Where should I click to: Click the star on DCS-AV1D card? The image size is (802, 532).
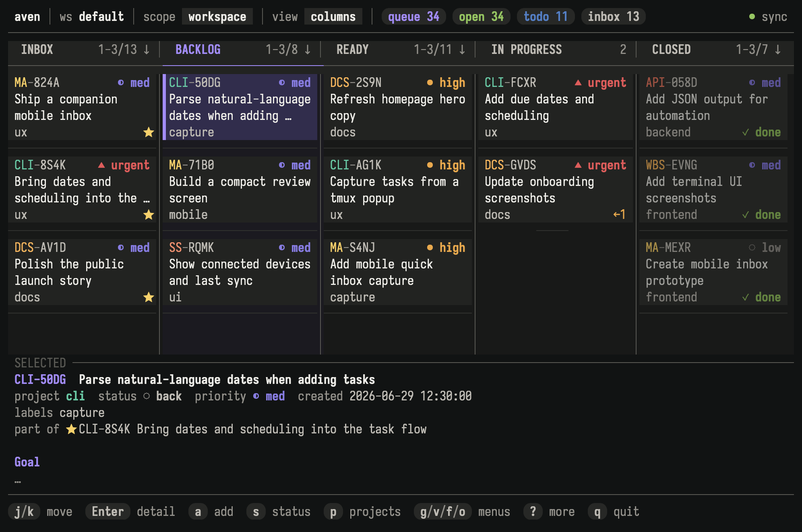(149, 297)
